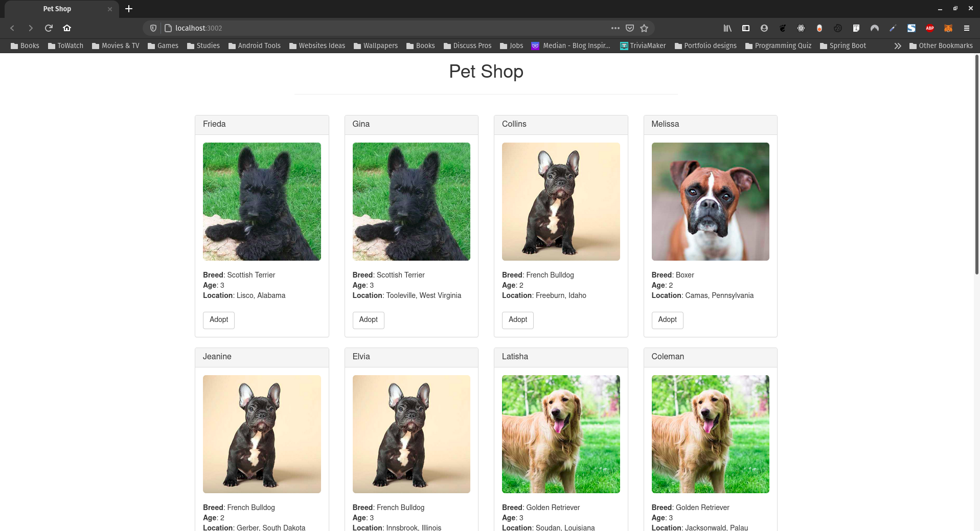Go to the Firefox home page

click(67, 28)
